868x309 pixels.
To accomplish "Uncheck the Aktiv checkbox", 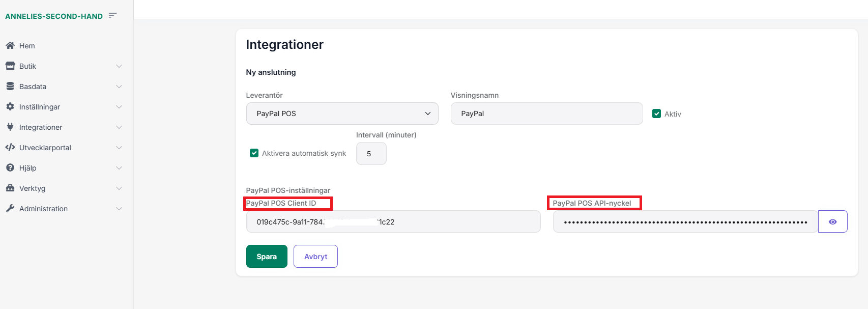I will (x=656, y=114).
